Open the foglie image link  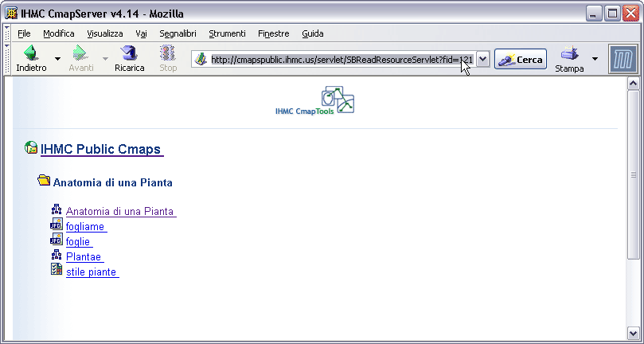coord(79,242)
